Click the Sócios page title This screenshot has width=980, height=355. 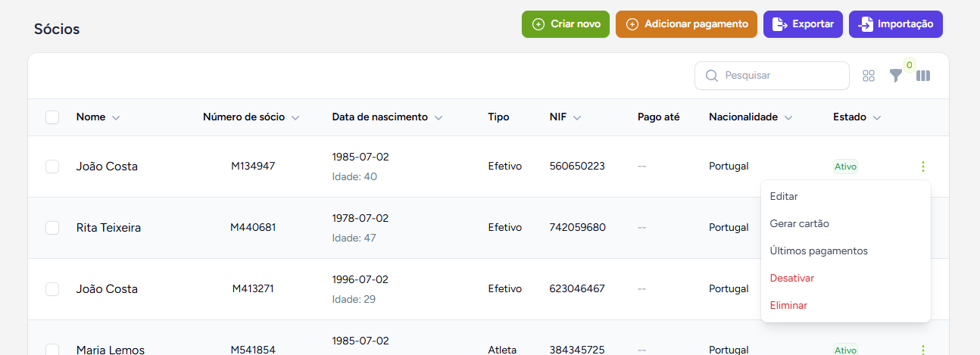[57, 30]
